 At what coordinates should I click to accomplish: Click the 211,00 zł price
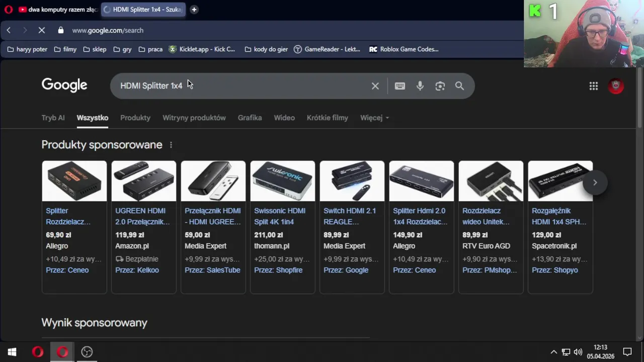click(x=269, y=235)
